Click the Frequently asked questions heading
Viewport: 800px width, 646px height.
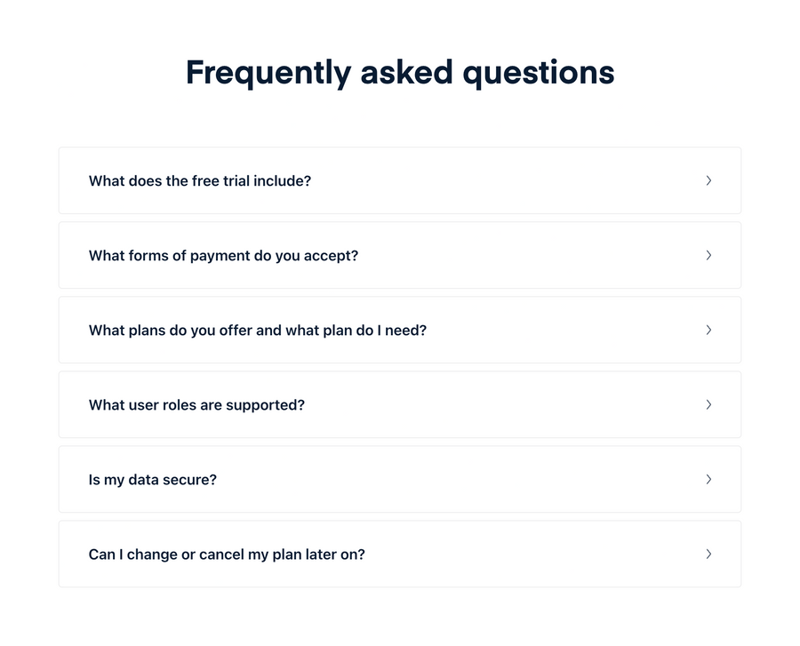400,72
